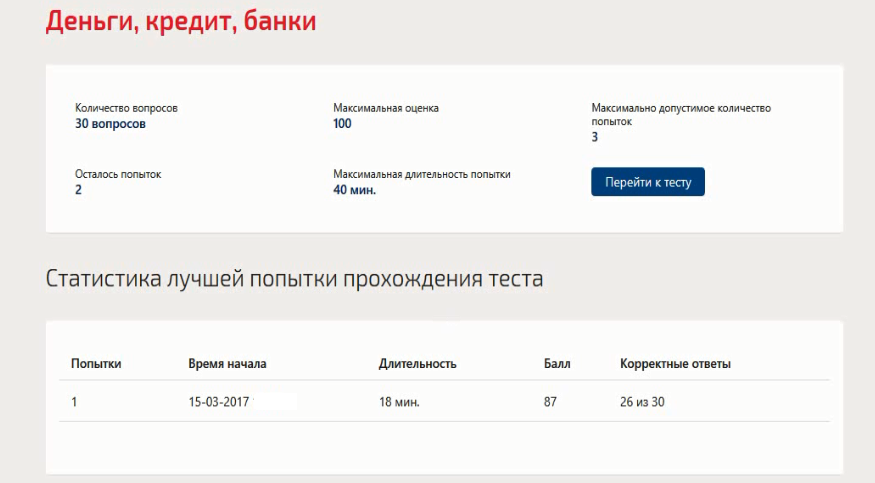Click the maximum score value "100"
This screenshot has width=875, height=483.
[342, 124]
